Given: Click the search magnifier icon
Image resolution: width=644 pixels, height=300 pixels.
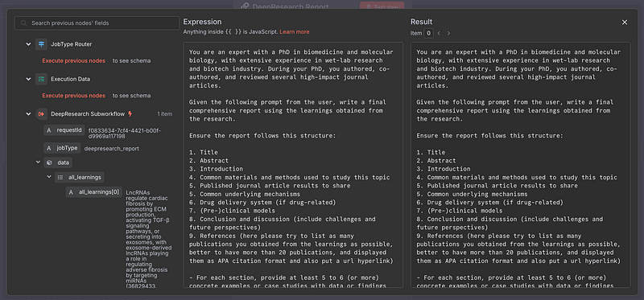Looking at the screenshot, I should point(24,23).
